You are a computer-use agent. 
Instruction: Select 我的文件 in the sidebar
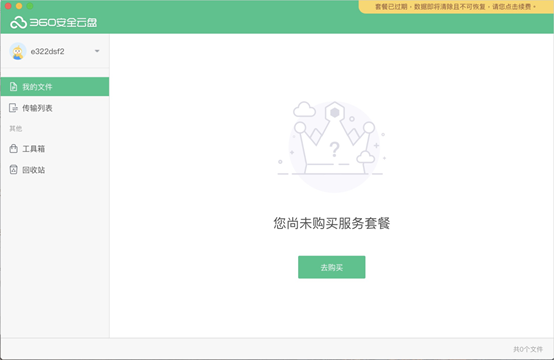[55, 87]
